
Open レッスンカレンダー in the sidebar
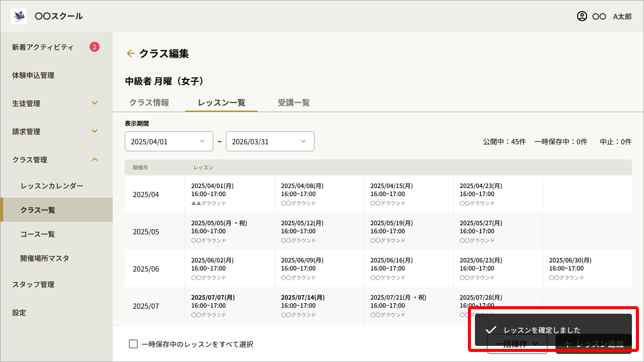tap(52, 186)
